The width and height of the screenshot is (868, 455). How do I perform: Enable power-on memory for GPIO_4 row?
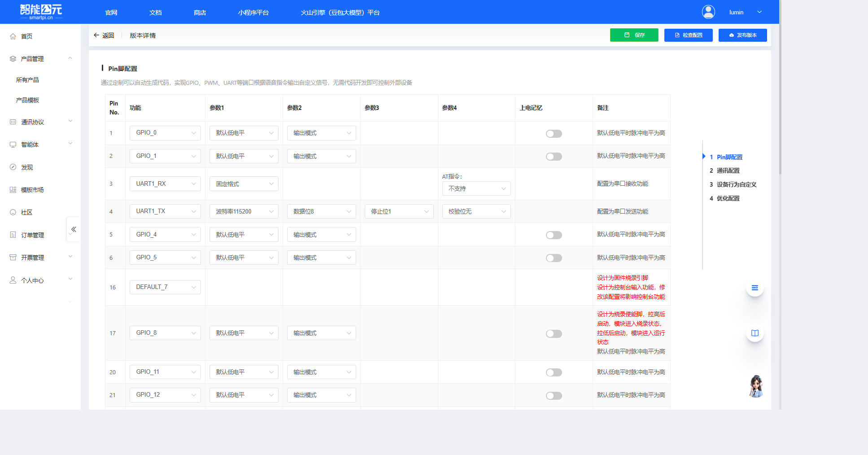(x=554, y=235)
